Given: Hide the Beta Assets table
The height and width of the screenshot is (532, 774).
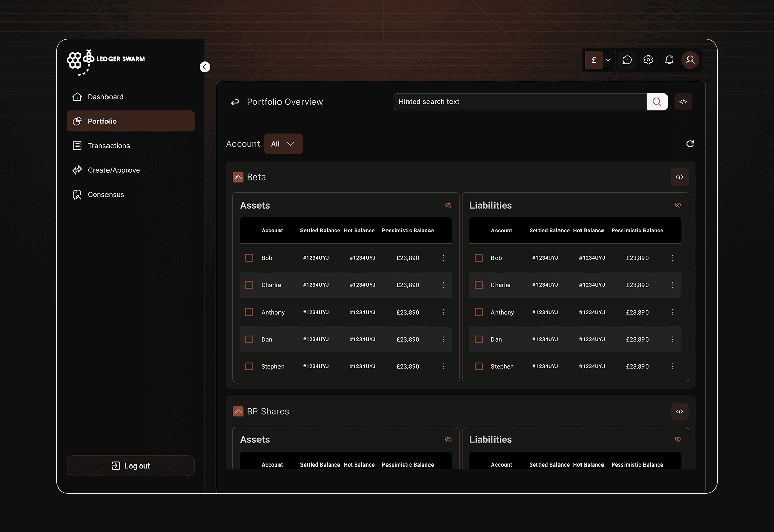Looking at the screenshot, I should (x=448, y=205).
